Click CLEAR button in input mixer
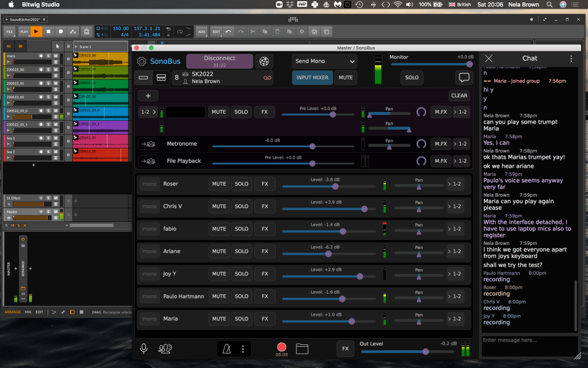Screen dimensions: 588x368 tap(459, 96)
